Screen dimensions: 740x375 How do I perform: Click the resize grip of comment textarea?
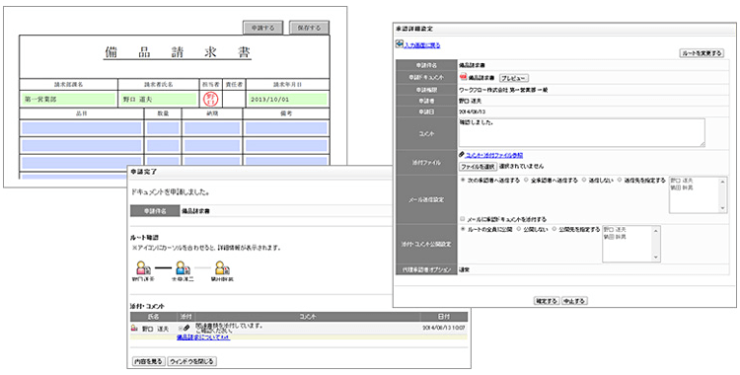[x=702, y=144]
